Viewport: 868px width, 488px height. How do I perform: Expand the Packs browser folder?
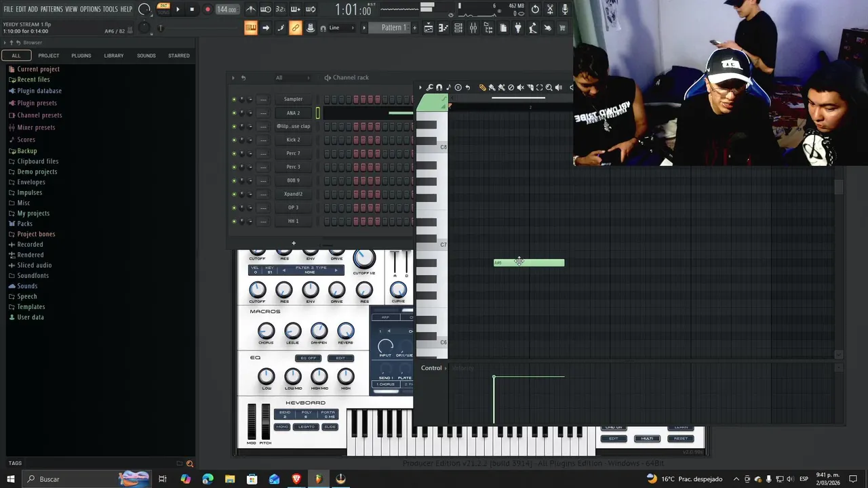24,224
